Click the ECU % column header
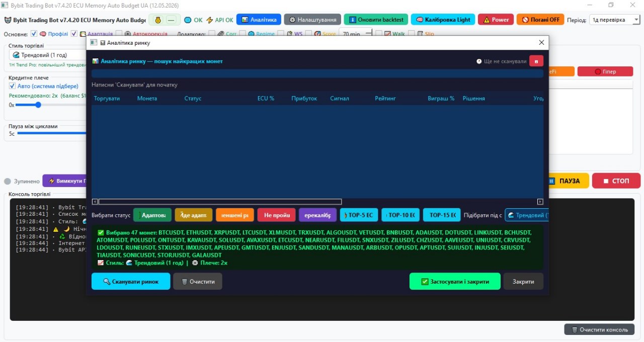Viewport: 644px width, 342px height. pyautogui.click(x=266, y=98)
